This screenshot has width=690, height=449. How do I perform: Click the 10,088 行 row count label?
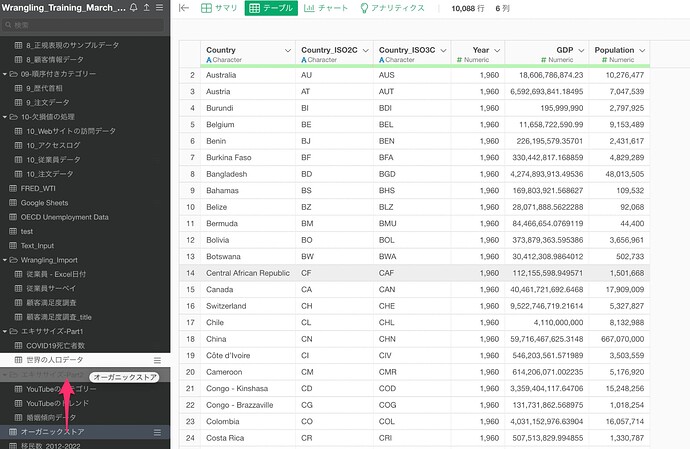click(468, 8)
